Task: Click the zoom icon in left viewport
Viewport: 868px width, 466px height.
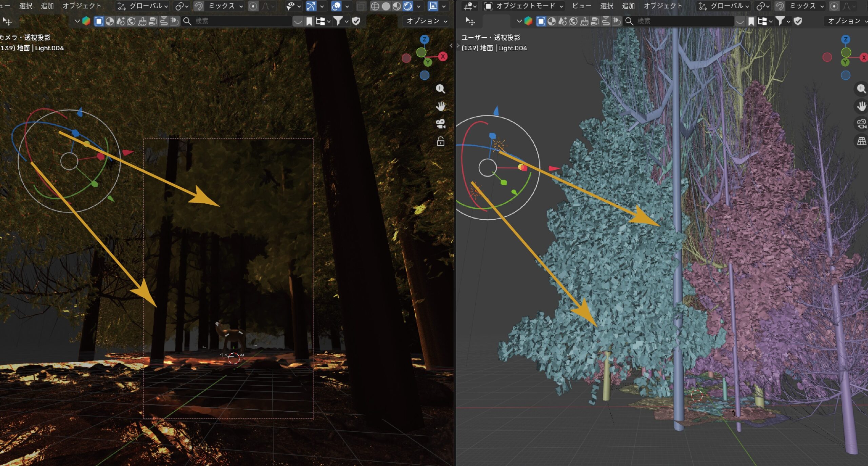Action: 440,89
